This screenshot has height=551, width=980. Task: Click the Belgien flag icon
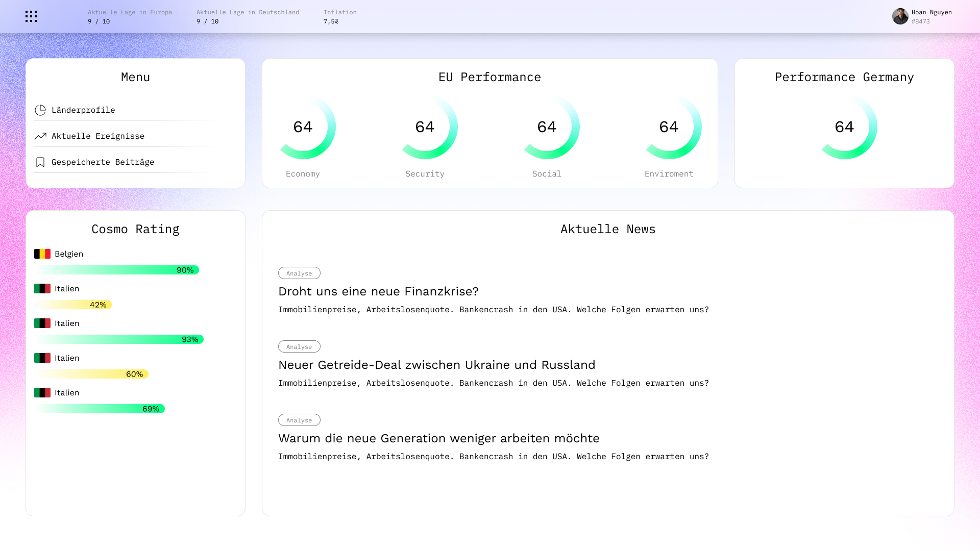[x=42, y=254]
